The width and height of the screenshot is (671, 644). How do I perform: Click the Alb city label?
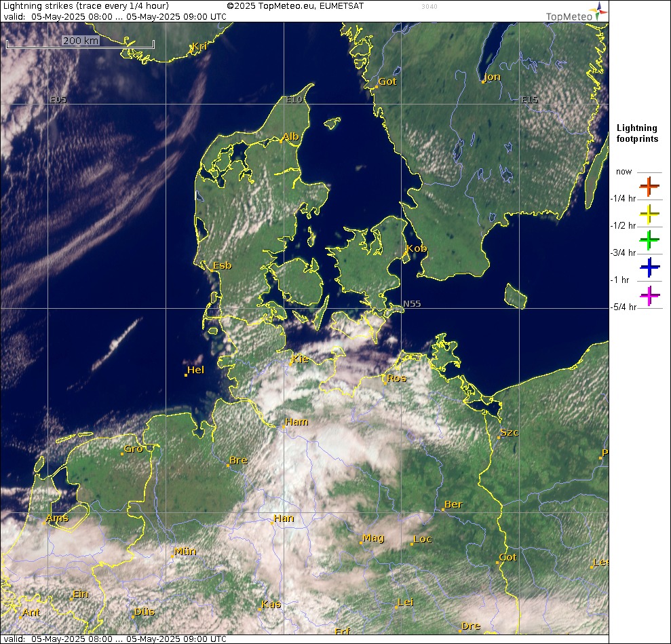click(x=291, y=136)
